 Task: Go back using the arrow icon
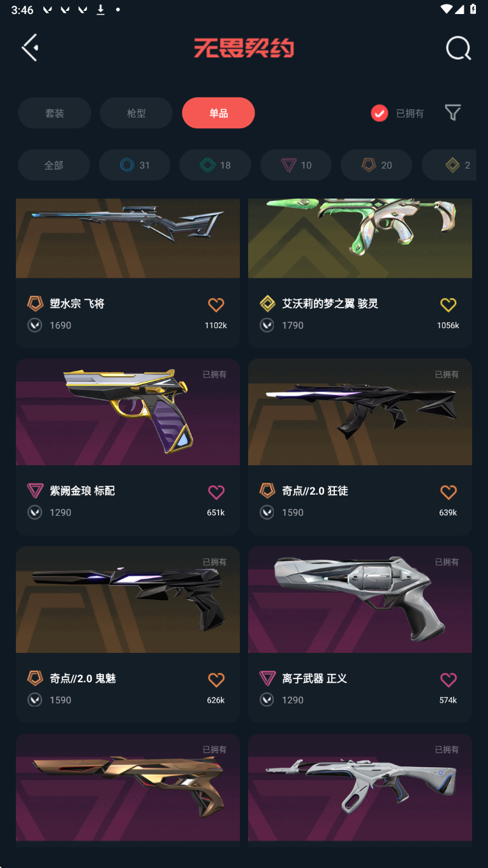pos(30,48)
